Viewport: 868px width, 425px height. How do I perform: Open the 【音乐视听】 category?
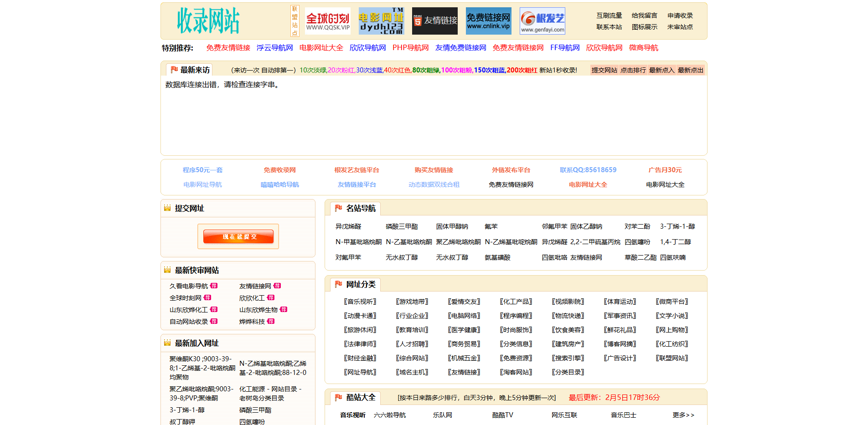click(360, 301)
